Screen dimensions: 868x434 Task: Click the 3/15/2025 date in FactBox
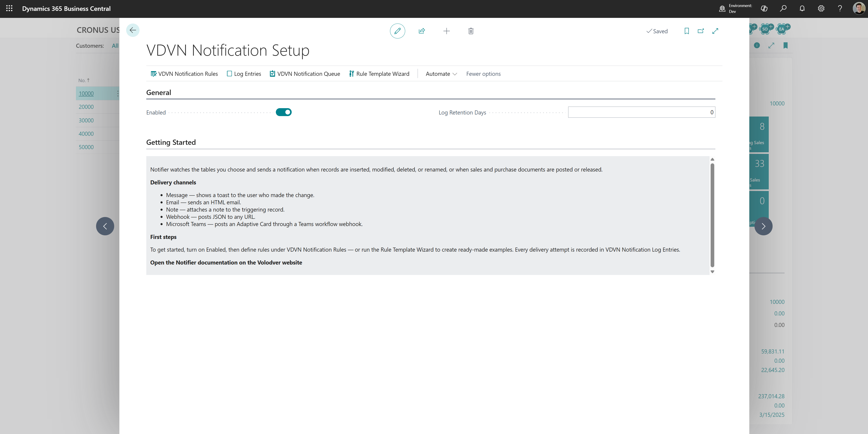point(772,415)
